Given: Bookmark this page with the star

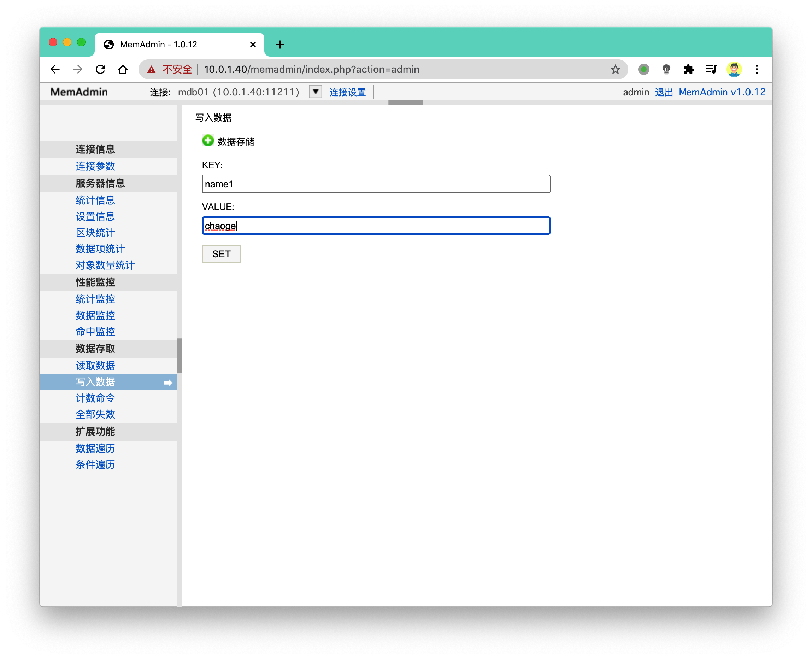Looking at the screenshot, I should (615, 69).
